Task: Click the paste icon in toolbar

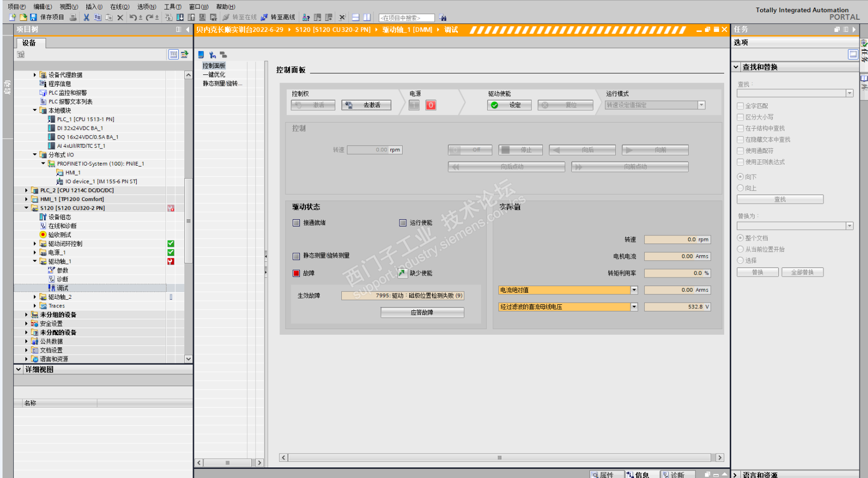Action: click(109, 17)
